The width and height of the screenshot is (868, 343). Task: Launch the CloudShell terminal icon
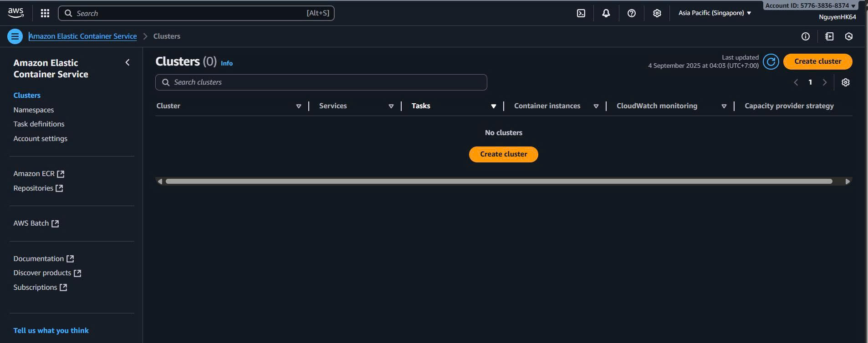pyautogui.click(x=581, y=13)
